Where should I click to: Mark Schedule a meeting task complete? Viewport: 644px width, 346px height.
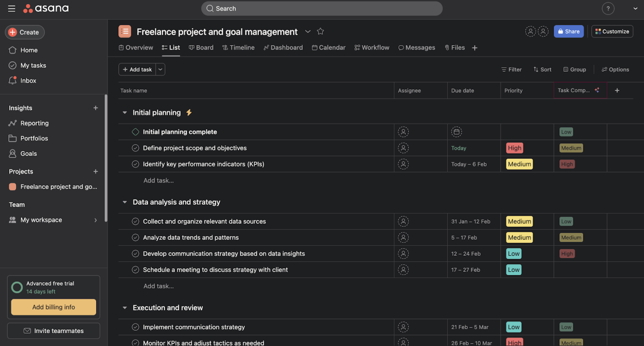point(135,270)
